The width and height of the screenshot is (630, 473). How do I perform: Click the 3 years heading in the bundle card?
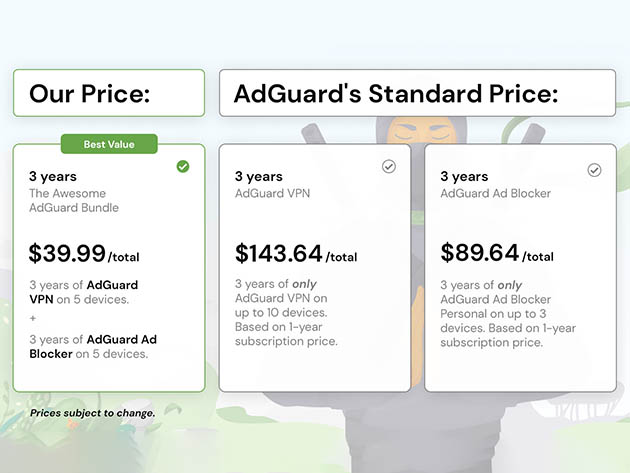53,176
